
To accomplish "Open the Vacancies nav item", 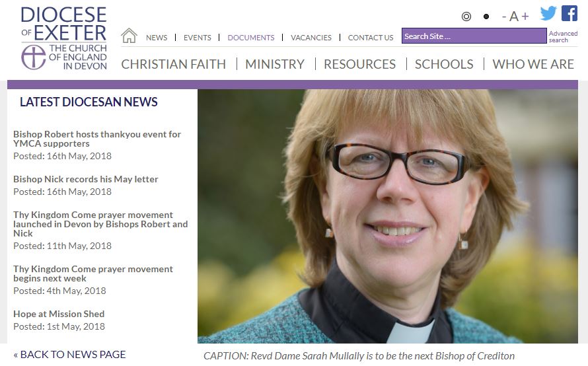I will (311, 38).
